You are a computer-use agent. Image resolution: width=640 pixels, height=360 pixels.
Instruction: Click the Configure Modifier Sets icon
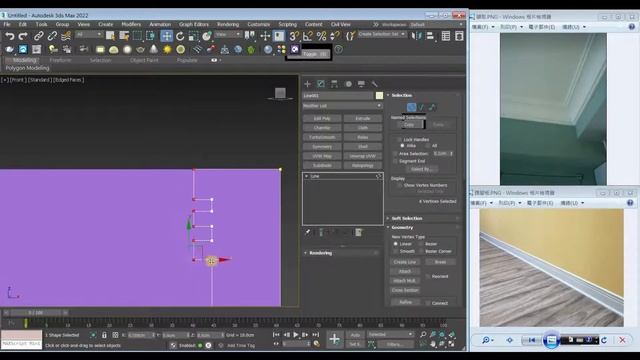[x=358, y=232]
